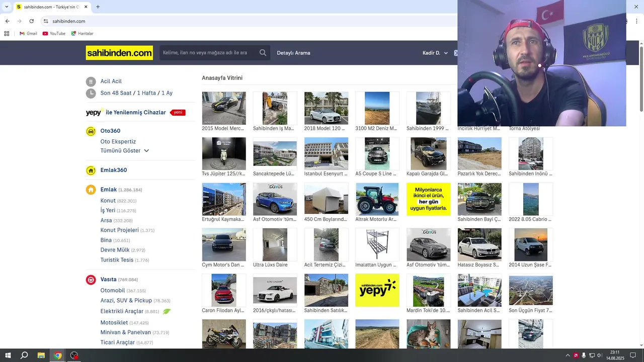Click the search magnifier icon in header
This screenshot has height=362, width=644.
pos(263,53)
